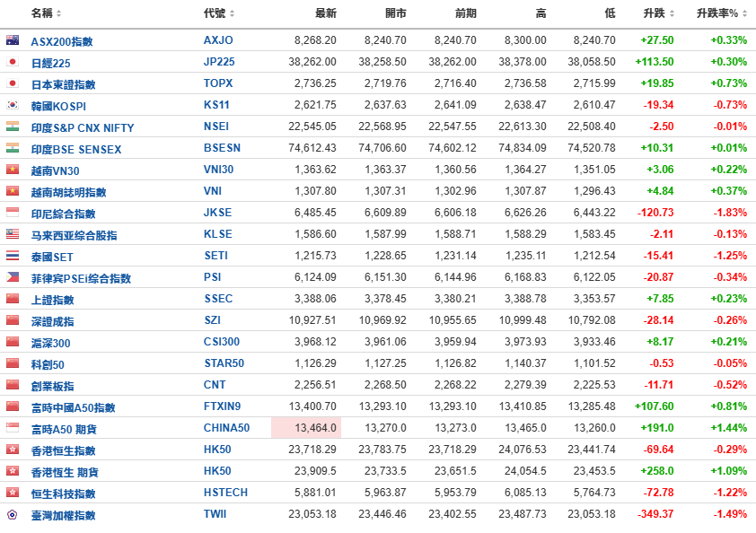This screenshot has width=756, height=533.
Task: Open the 日本東證指數 index link
Action: point(63,85)
